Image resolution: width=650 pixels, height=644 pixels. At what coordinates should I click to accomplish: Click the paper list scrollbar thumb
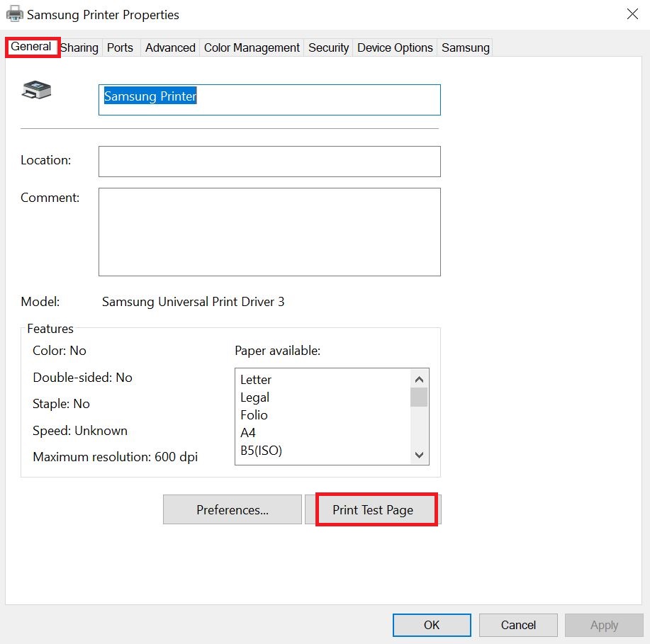419,397
